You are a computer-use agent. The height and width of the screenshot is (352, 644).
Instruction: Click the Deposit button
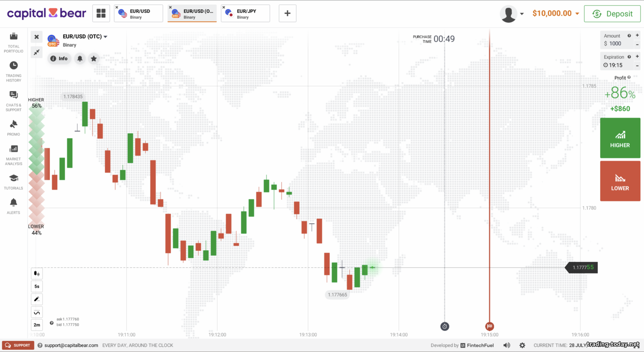point(612,14)
